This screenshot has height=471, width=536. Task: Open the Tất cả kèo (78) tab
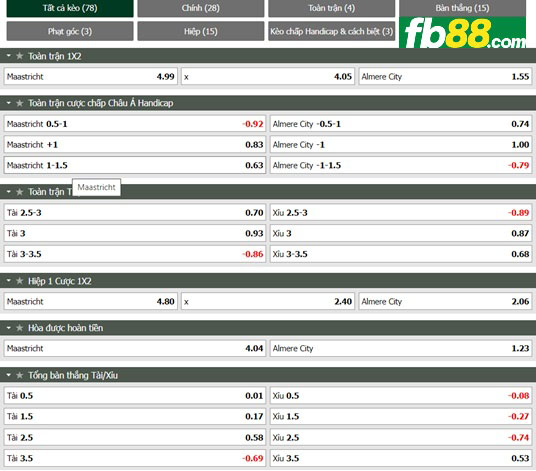pyautogui.click(x=70, y=8)
